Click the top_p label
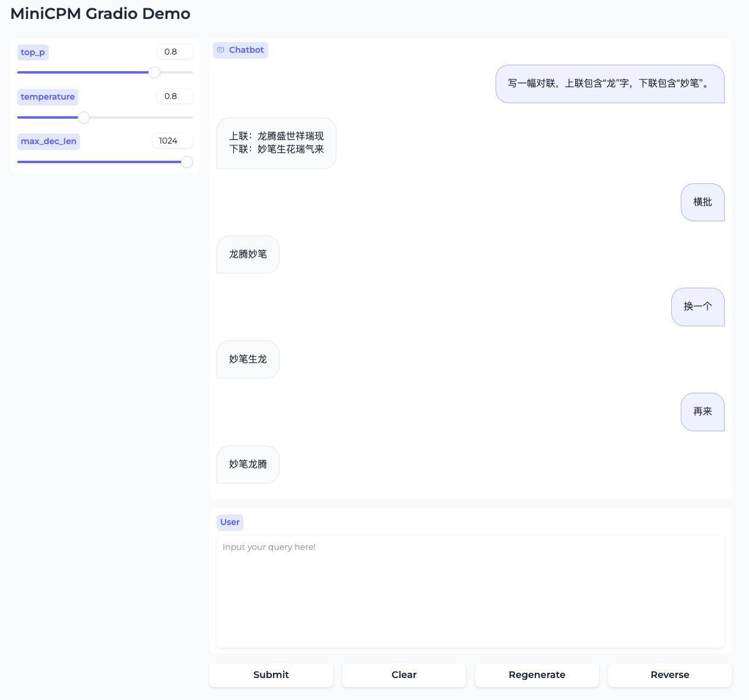This screenshot has height=700, width=749. pyautogui.click(x=33, y=52)
